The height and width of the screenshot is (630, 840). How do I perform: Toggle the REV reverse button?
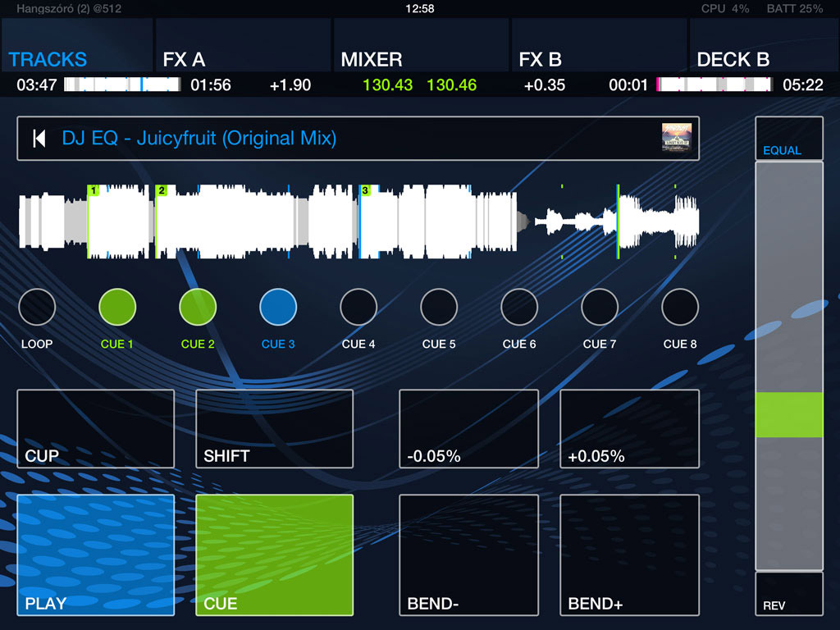click(789, 594)
